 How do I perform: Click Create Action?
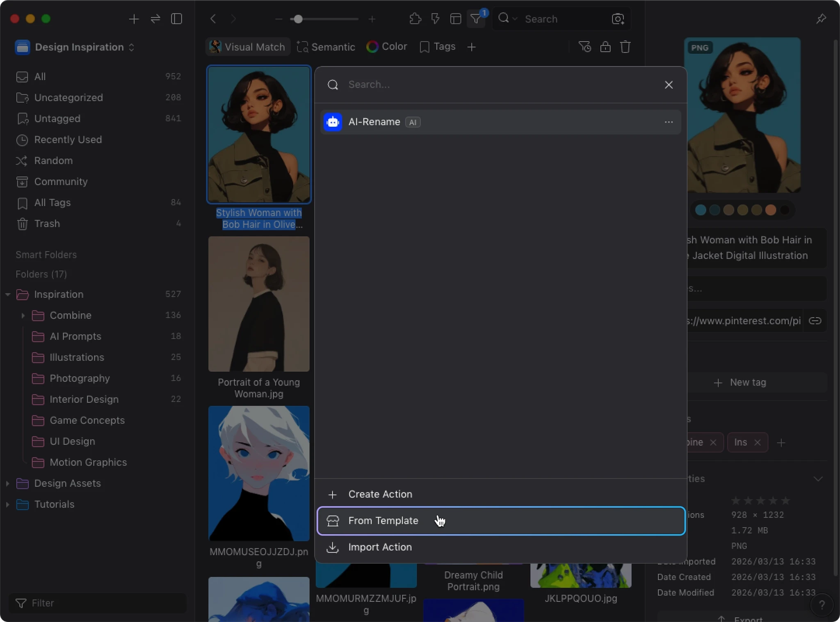tap(380, 494)
